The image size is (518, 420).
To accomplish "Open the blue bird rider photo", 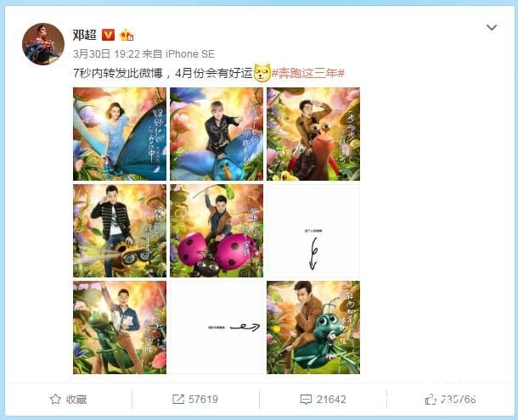I will pos(217,134).
